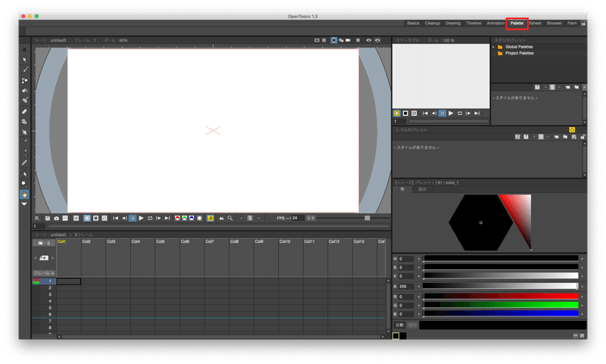Select the Geometric shape tool
The width and height of the screenshot is (606, 364).
pos(24,80)
